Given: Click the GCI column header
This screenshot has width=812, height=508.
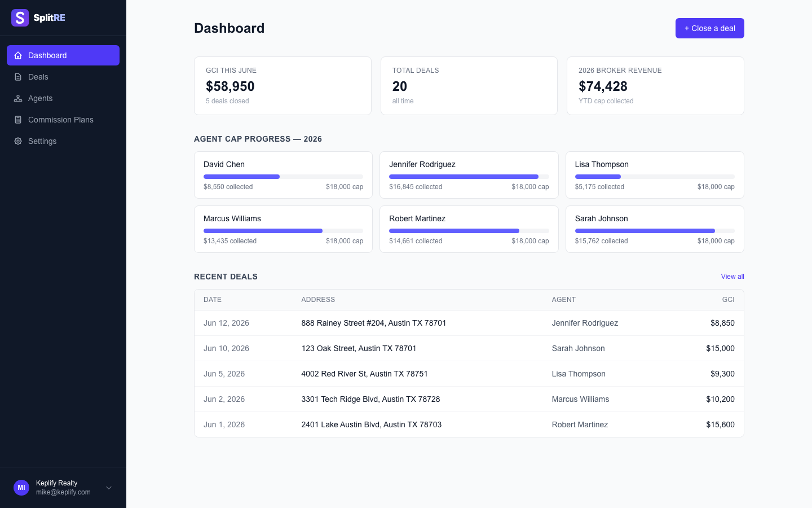Looking at the screenshot, I should click(729, 300).
